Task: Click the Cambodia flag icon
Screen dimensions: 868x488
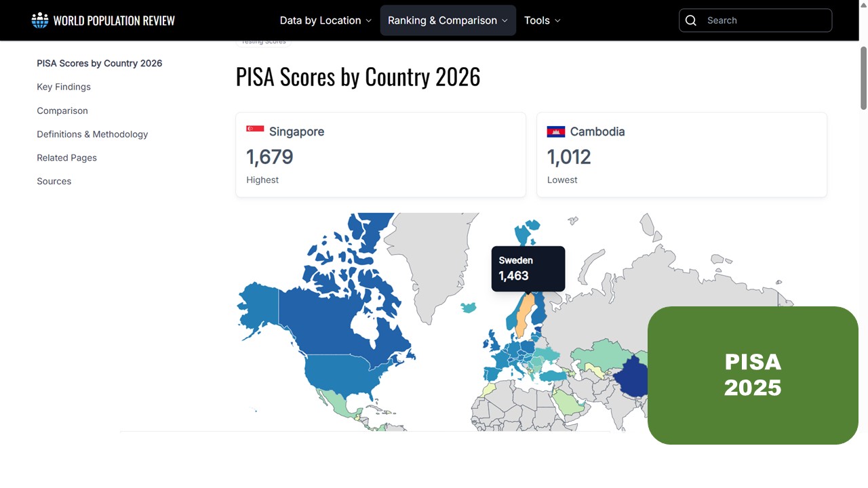Action: 556,131
